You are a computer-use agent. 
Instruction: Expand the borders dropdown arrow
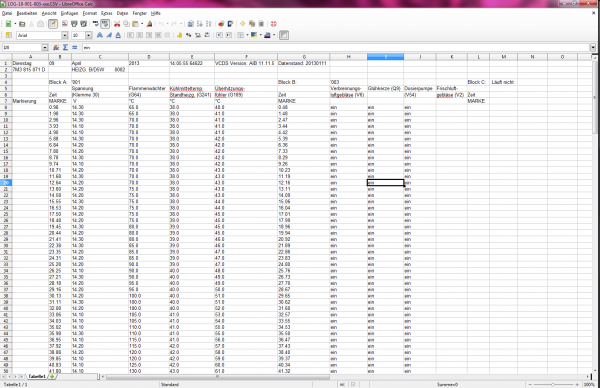(x=247, y=35)
